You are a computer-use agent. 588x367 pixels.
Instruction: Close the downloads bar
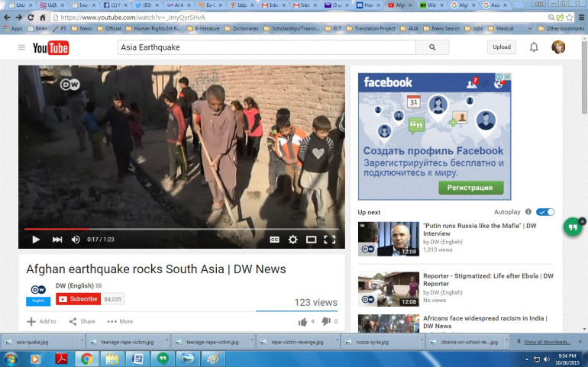(580, 342)
